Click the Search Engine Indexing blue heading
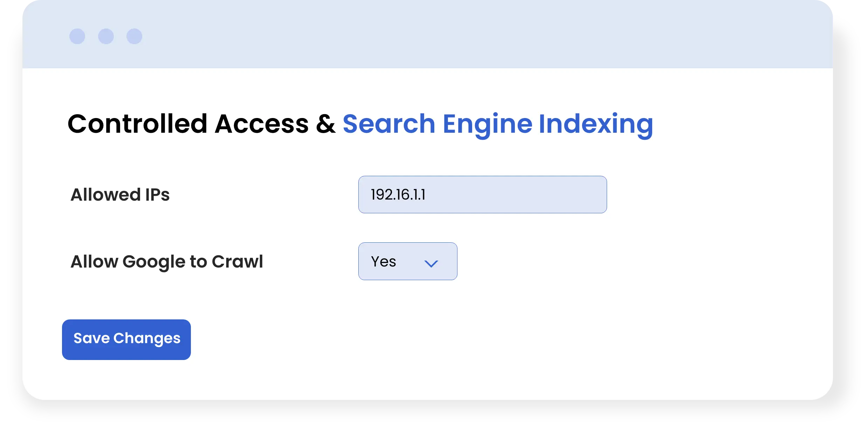Viewport: 868px width, 429px height. (497, 124)
